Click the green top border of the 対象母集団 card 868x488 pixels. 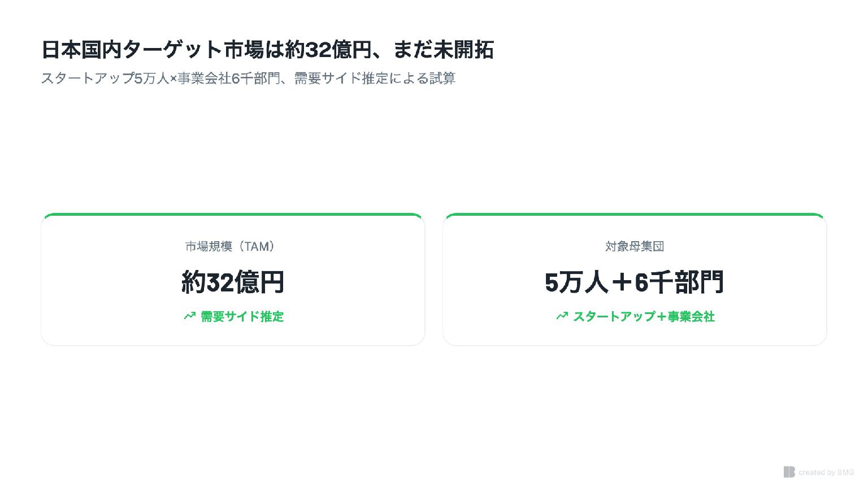point(635,215)
